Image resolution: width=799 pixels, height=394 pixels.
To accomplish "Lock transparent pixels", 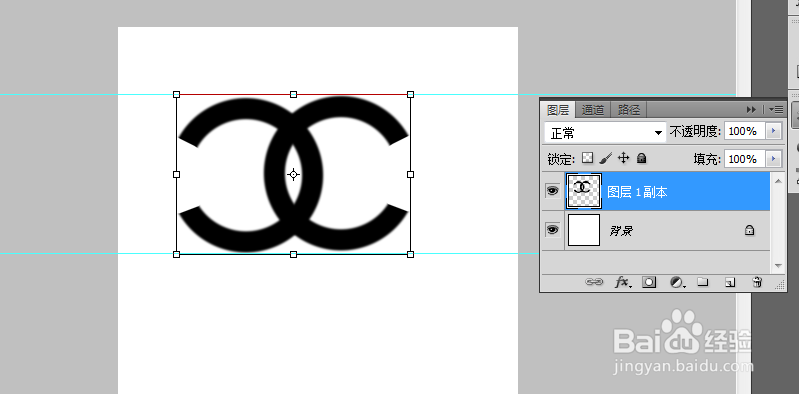I will coord(588,159).
